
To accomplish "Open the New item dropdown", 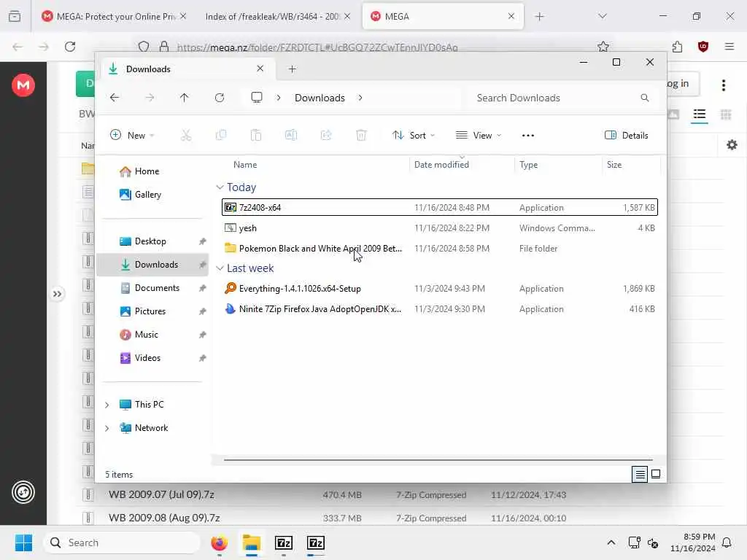I will (132, 136).
